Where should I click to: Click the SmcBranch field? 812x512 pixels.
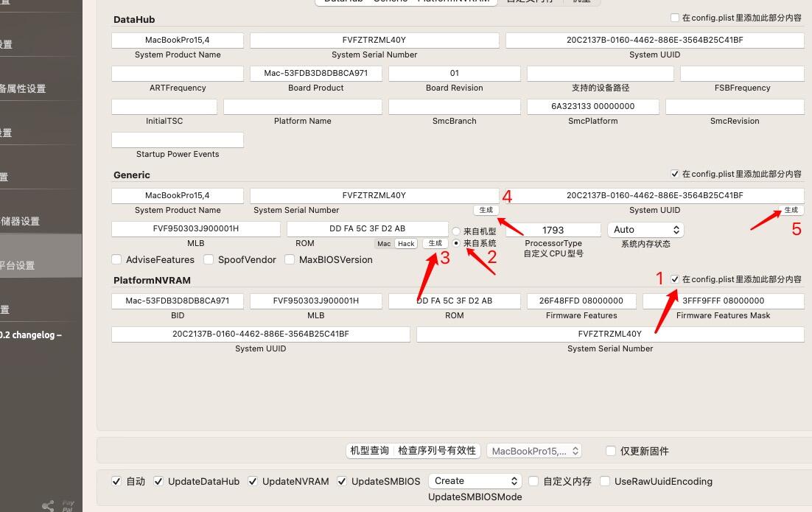[455, 107]
